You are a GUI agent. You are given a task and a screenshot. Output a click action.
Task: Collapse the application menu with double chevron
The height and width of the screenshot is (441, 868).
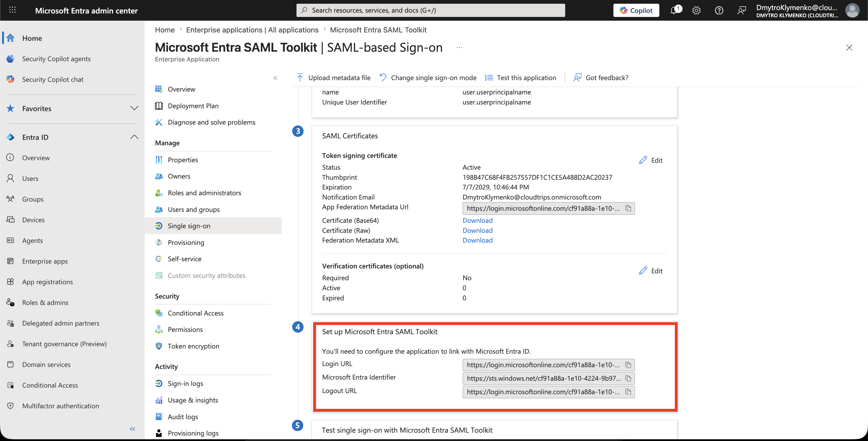(275, 78)
